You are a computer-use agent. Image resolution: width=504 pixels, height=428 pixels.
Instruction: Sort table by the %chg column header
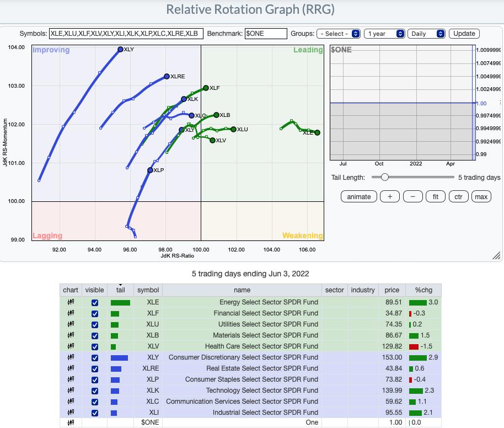423,290
